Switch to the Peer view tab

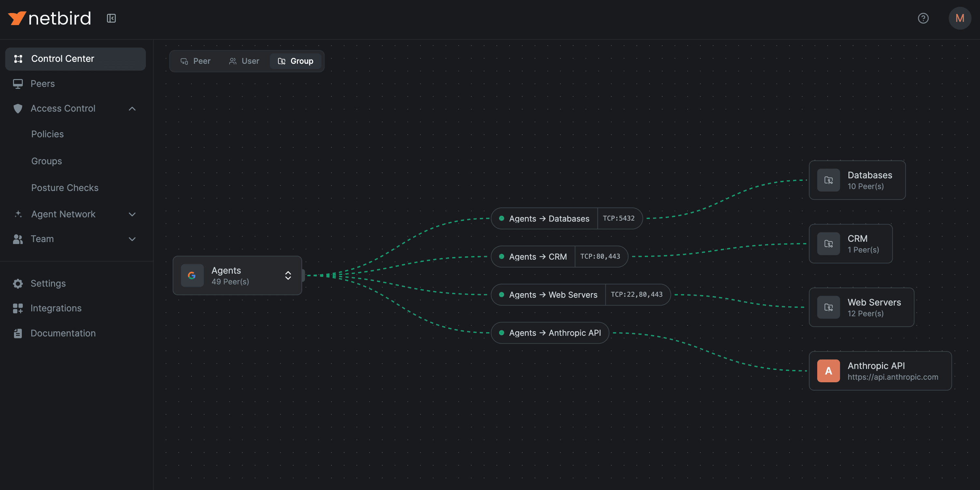point(196,61)
